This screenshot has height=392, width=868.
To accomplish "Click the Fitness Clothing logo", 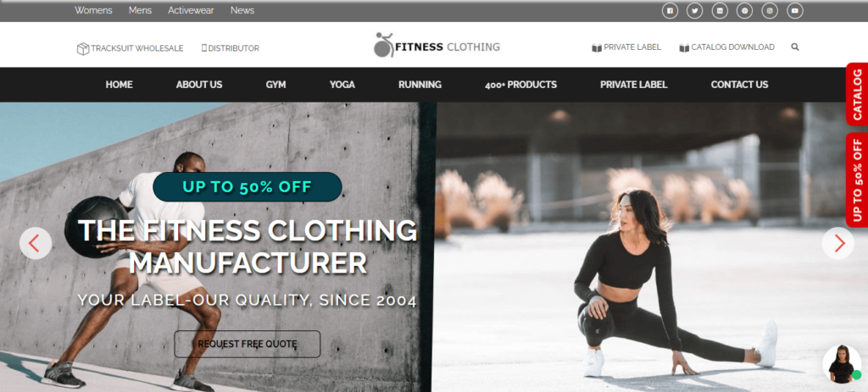I will (437, 46).
